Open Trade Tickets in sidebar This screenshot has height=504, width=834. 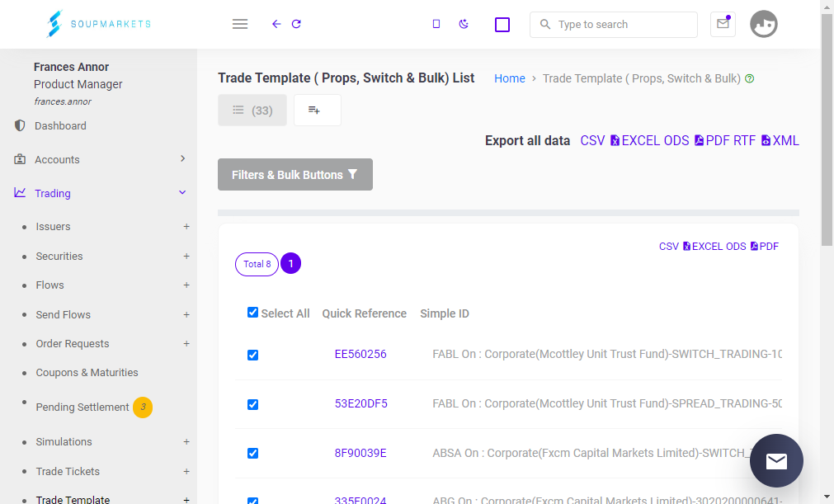[x=68, y=472]
